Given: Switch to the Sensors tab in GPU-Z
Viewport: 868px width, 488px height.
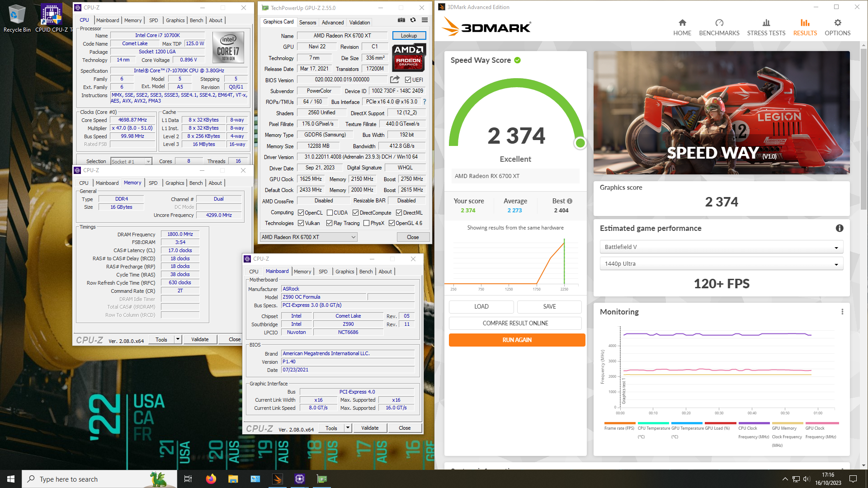Looking at the screenshot, I should pyautogui.click(x=308, y=22).
